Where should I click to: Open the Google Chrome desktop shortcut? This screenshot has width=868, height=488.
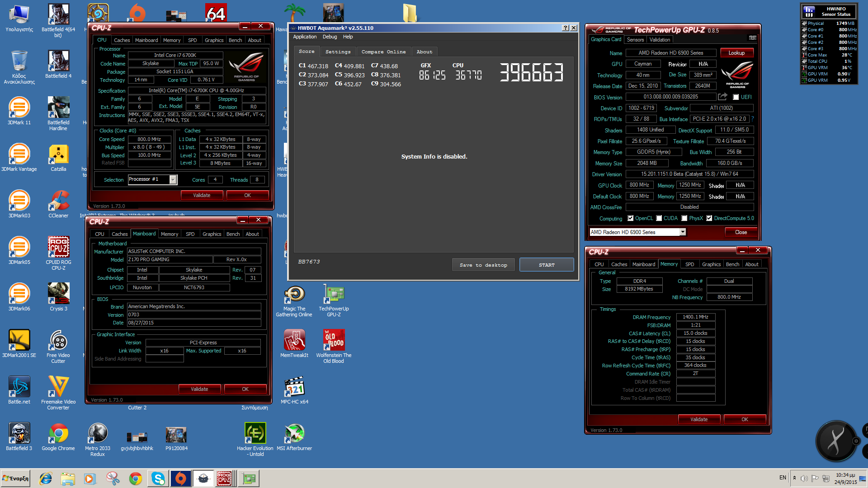click(58, 436)
